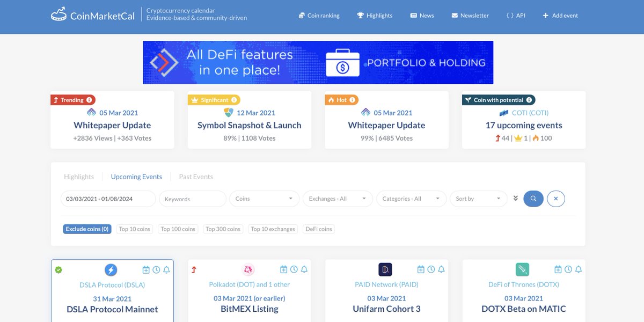644x322 pixels.
Task: Click bell alert icon on DSLA card
Action: click(x=166, y=269)
